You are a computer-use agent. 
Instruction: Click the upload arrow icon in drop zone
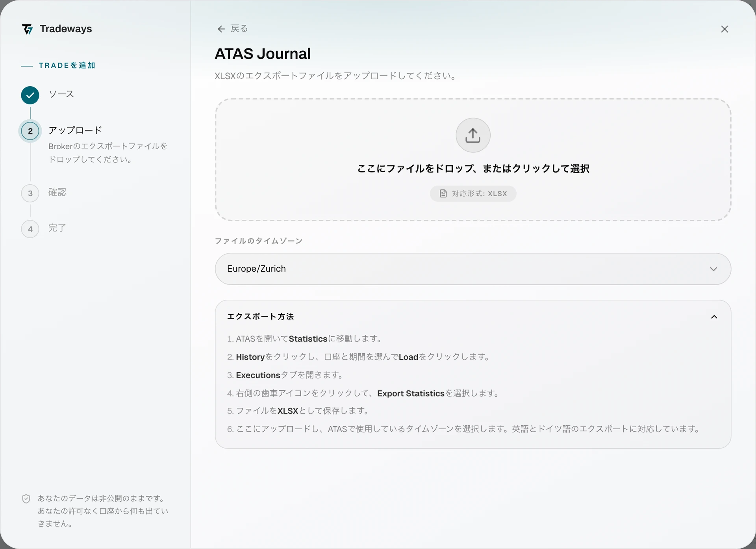pyautogui.click(x=473, y=135)
